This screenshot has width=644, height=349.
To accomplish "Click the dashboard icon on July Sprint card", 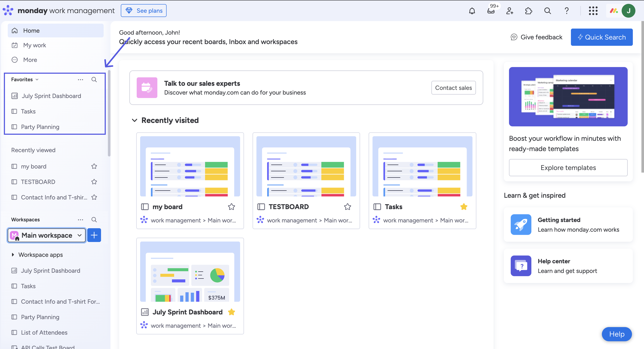I will [145, 312].
